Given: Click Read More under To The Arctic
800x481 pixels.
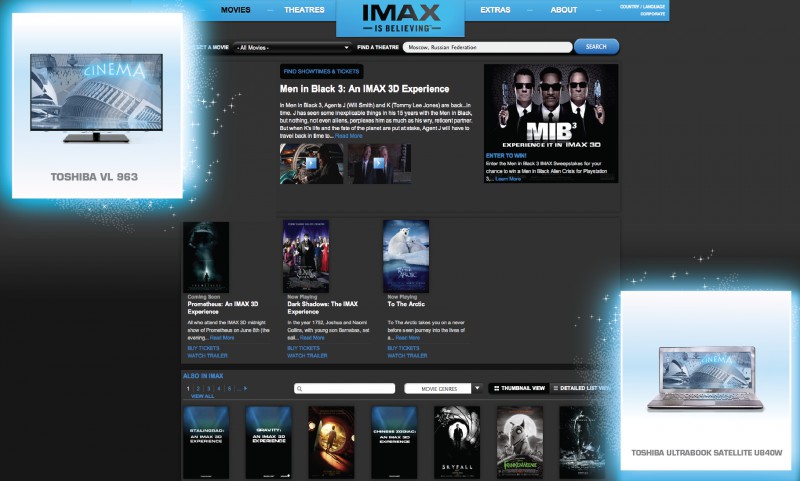Looking at the screenshot, I should (408, 338).
